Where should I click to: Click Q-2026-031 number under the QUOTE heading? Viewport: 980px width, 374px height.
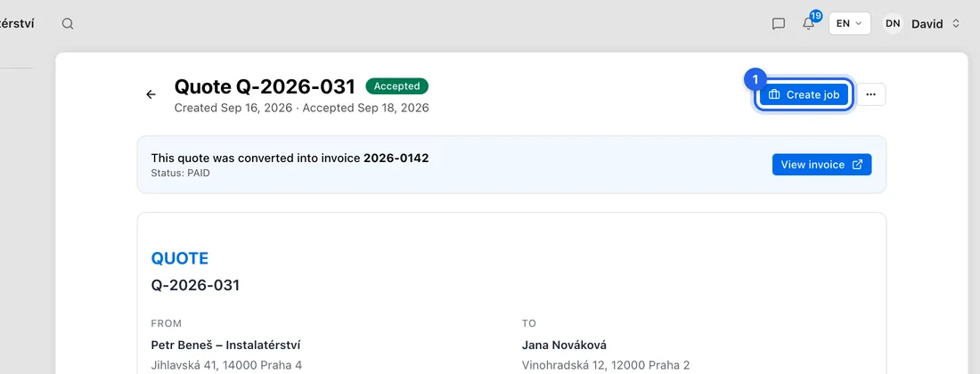click(x=195, y=285)
